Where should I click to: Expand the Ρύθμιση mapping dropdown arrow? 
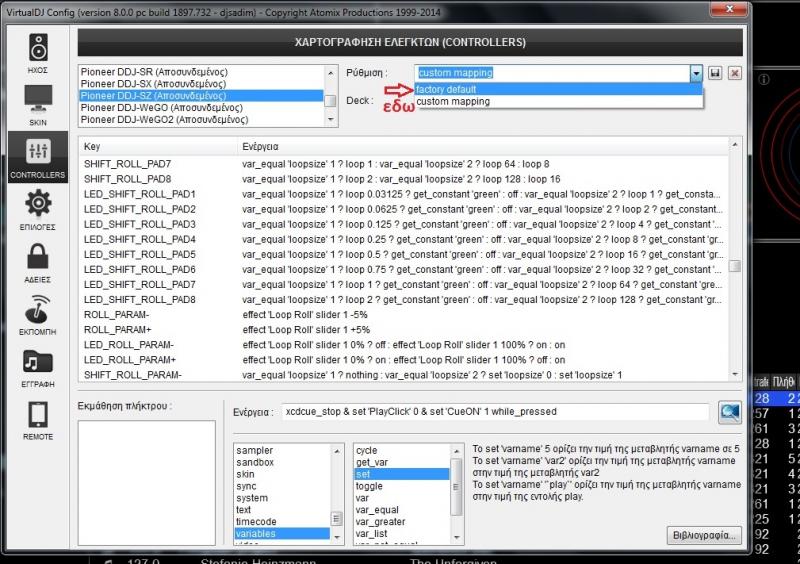click(x=696, y=73)
